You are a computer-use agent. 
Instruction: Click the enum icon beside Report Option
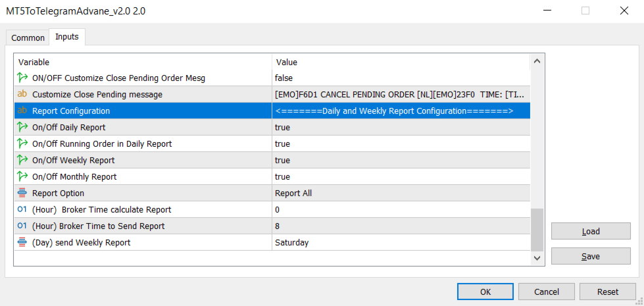(x=22, y=193)
